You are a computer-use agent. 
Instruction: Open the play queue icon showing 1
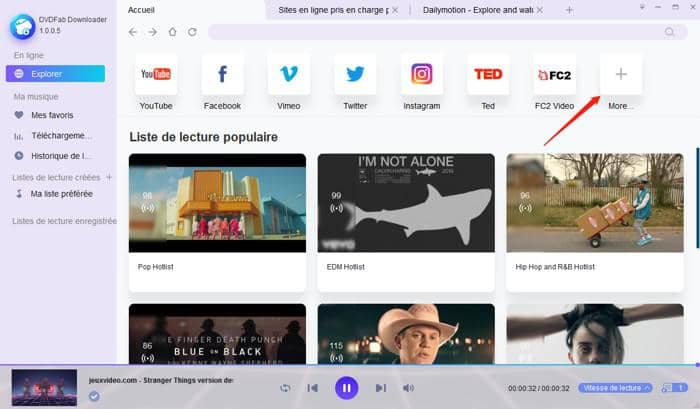pyautogui.click(x=674, y=388)
